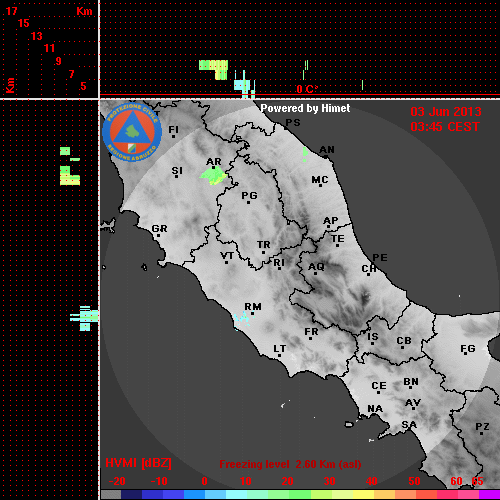Click the AR city label
This screenshot has height=500, width=500.
pyautogui.click(x=214, y=162)
